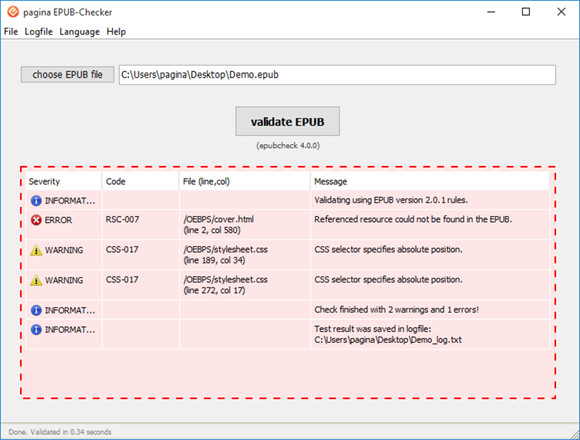Click the warning triangle for stylesheet line 189
Image resolution: width=580 pixels, height=440 pixels.
point(36,250)
